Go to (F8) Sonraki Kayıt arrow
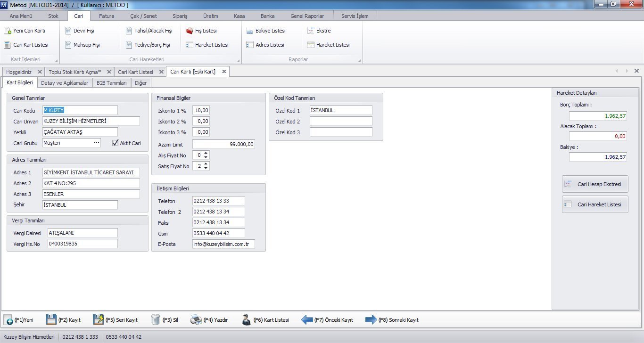Viewport: 644px width, 343px height. 371,319
